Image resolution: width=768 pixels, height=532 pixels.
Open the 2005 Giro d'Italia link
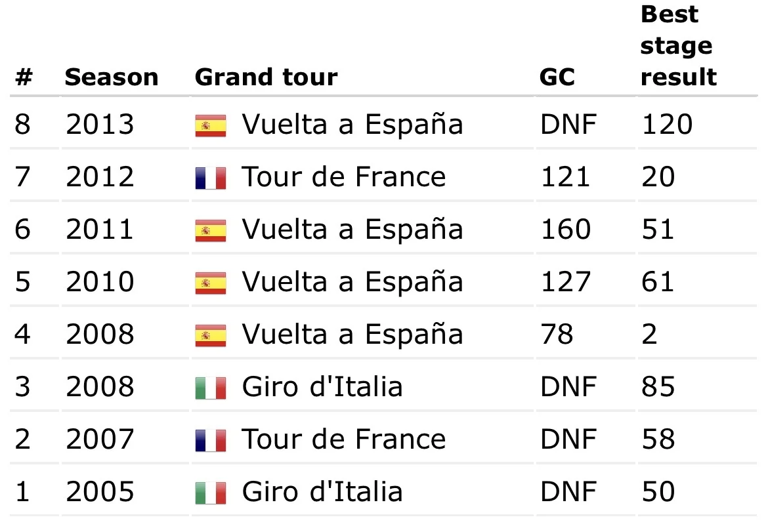[x=322, y=491]
